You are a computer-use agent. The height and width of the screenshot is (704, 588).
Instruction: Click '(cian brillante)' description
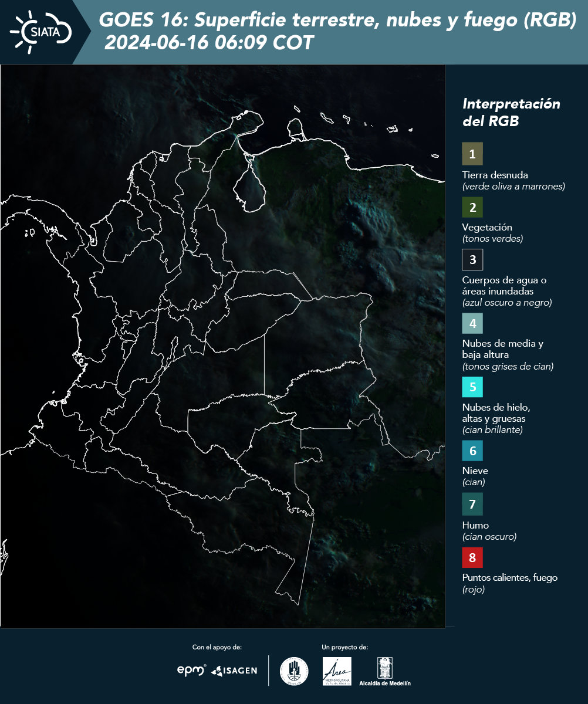(492, 430)
